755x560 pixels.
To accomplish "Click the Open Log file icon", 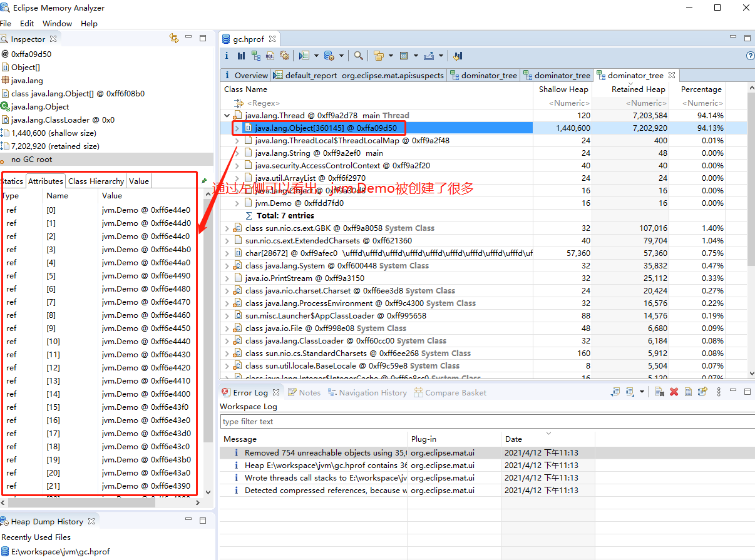I will 688,392.
